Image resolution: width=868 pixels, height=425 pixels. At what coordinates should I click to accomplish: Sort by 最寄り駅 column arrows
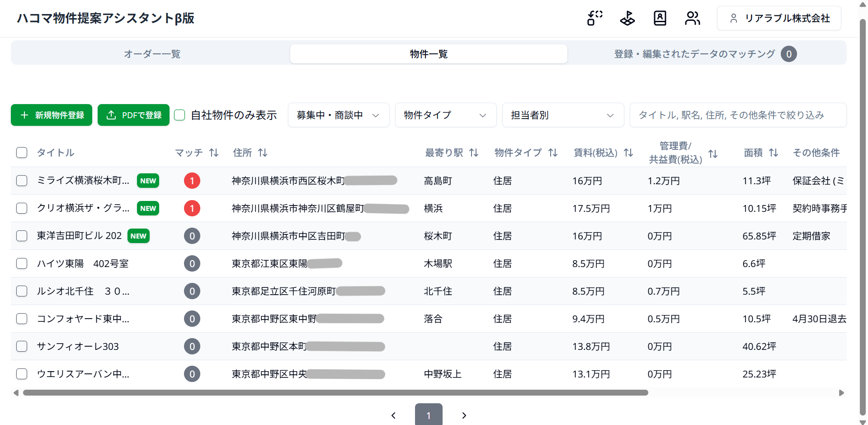pos(473,153)
